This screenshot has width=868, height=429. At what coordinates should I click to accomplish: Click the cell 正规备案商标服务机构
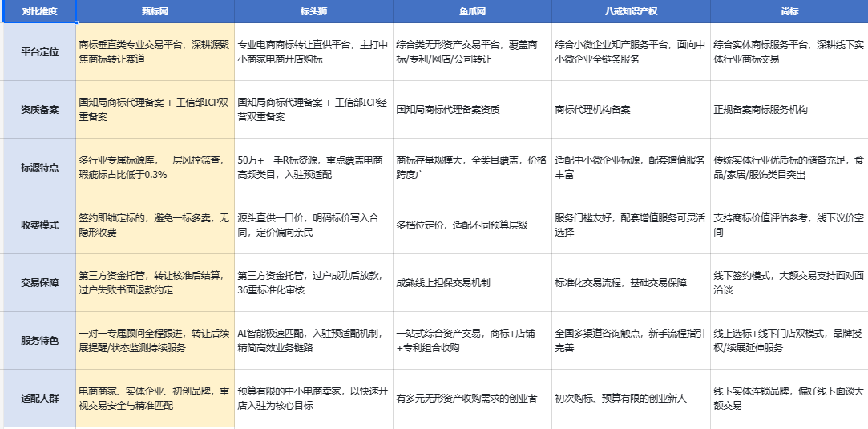(789, 110)
